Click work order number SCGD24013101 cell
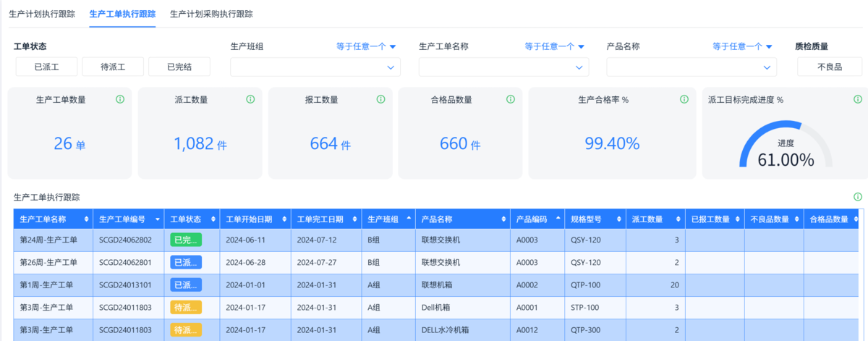The image size is (868, 341). click(125, 285)
